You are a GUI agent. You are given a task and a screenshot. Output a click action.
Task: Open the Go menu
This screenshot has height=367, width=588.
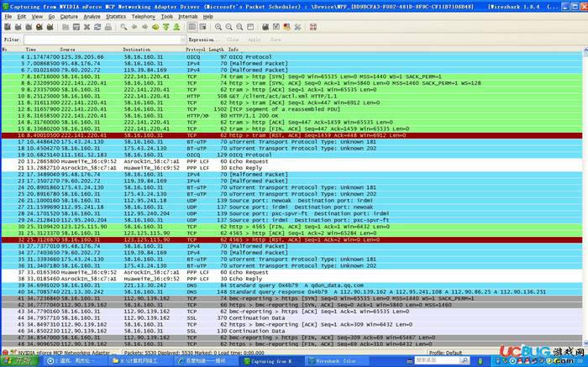51,17
